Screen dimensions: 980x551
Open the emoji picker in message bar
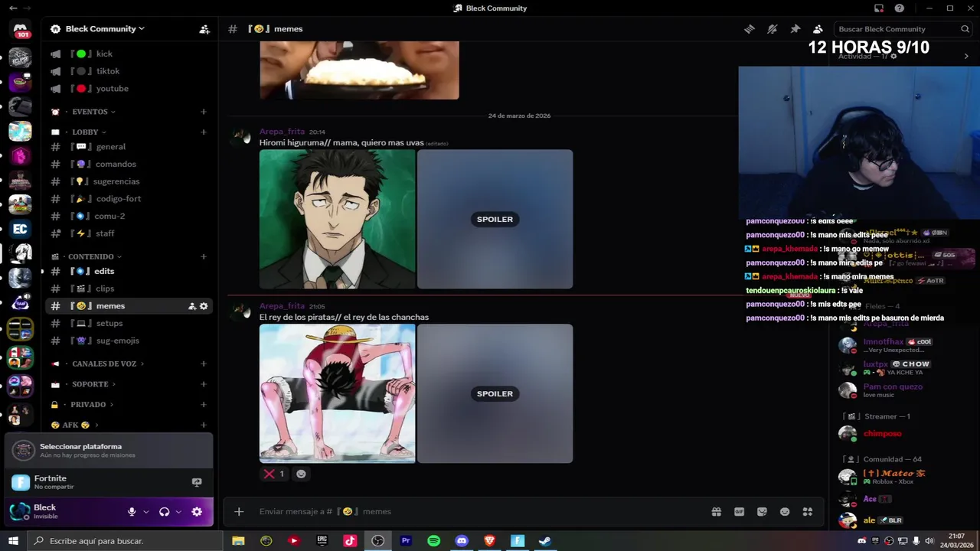785,512
